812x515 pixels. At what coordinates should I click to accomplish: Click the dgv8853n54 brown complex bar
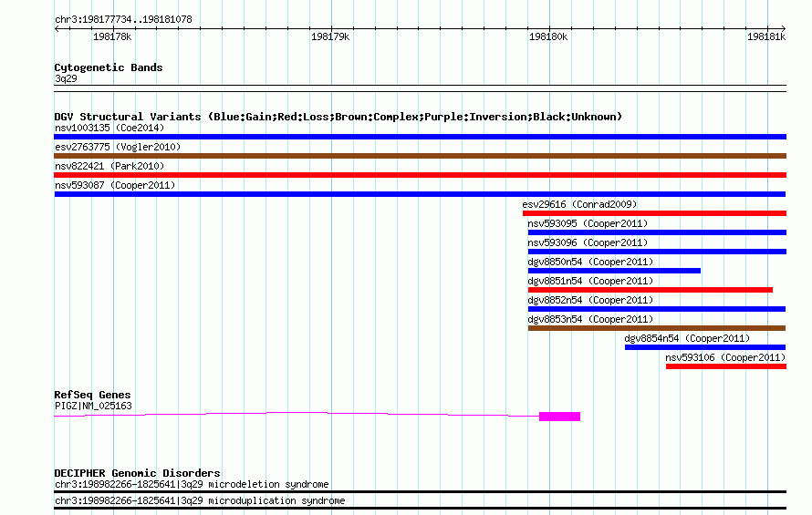(x=656, y=328)
